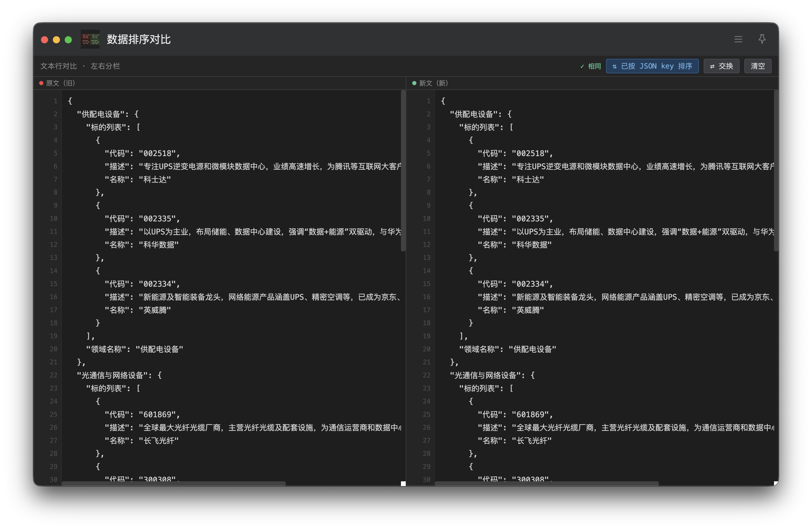Click the app thumbnail icon in title bar
The width and height of the screenshot is (812, 530).
tap(90, 39)
